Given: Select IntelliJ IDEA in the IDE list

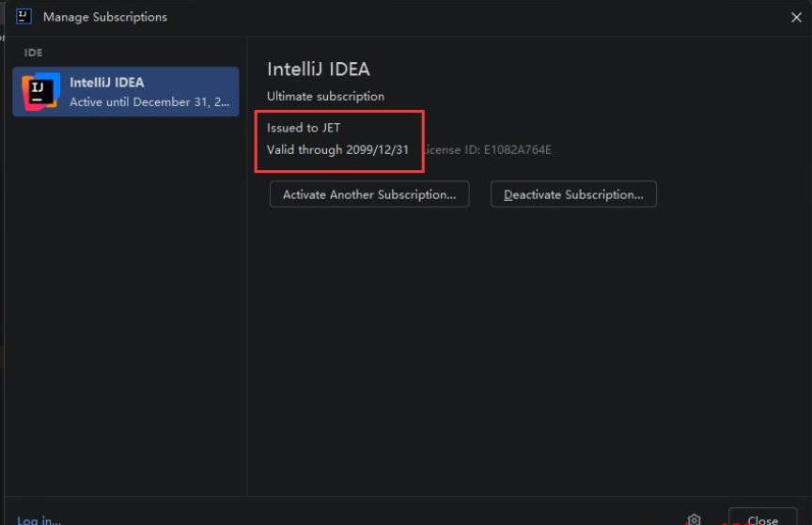Looking at the screenshot, I should pos(126,92).
